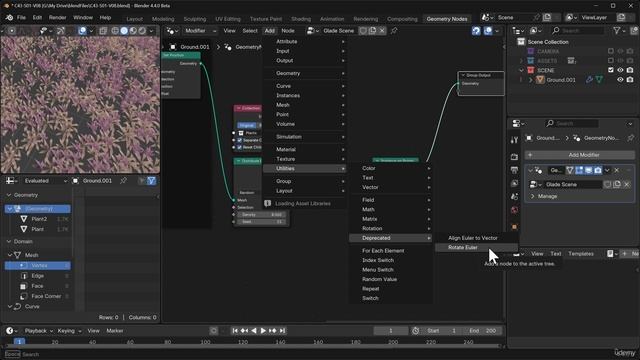Play animation forward in timeline
640x360 pixels.
263,331
